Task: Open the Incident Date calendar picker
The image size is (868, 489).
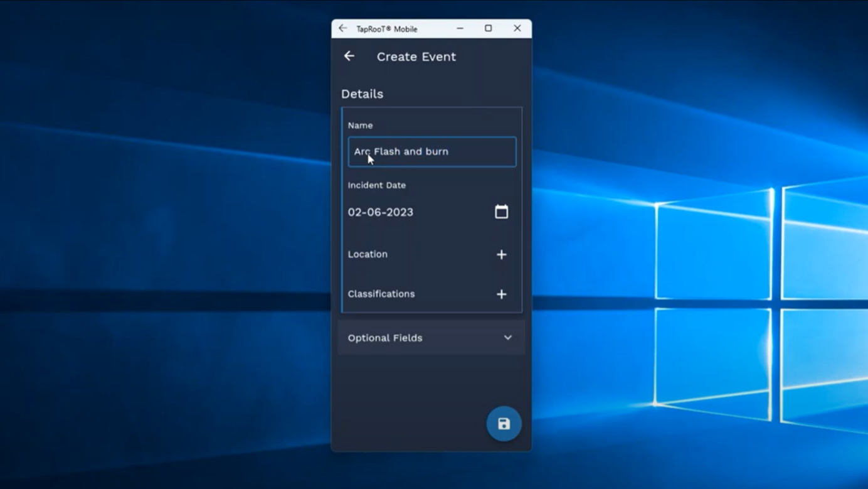Action: click(x=501, y=212)
